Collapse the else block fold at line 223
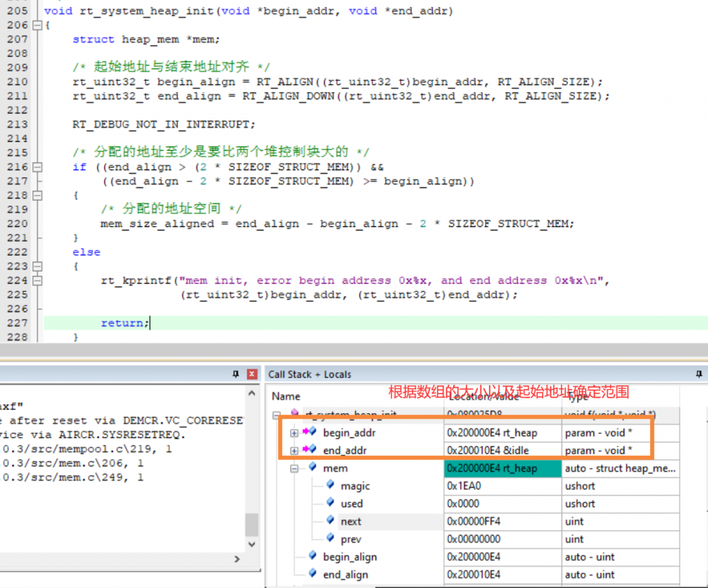The image size is (708, 588). point(38,266)
